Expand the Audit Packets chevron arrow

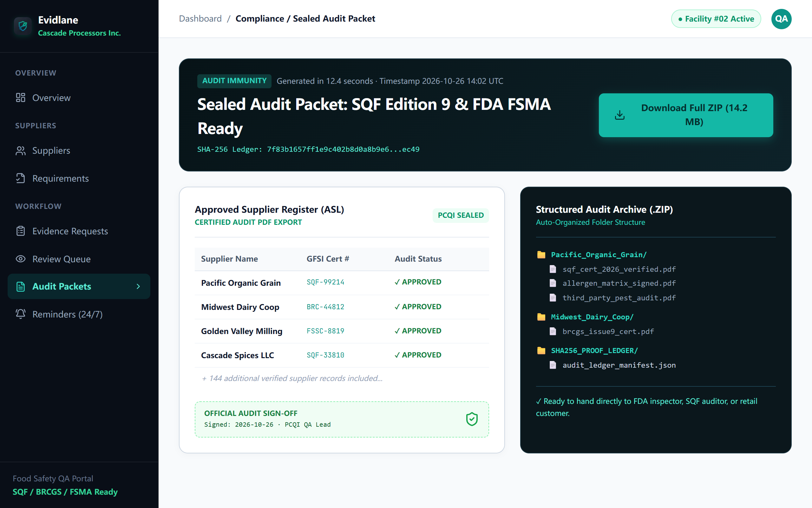[138, 287]
